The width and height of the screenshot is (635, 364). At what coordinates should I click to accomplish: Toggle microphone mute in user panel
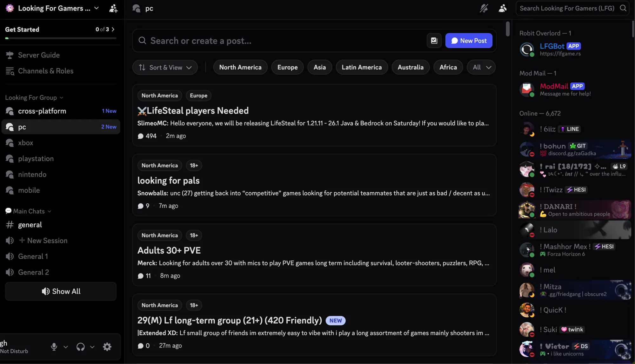(x=54, y=347)
